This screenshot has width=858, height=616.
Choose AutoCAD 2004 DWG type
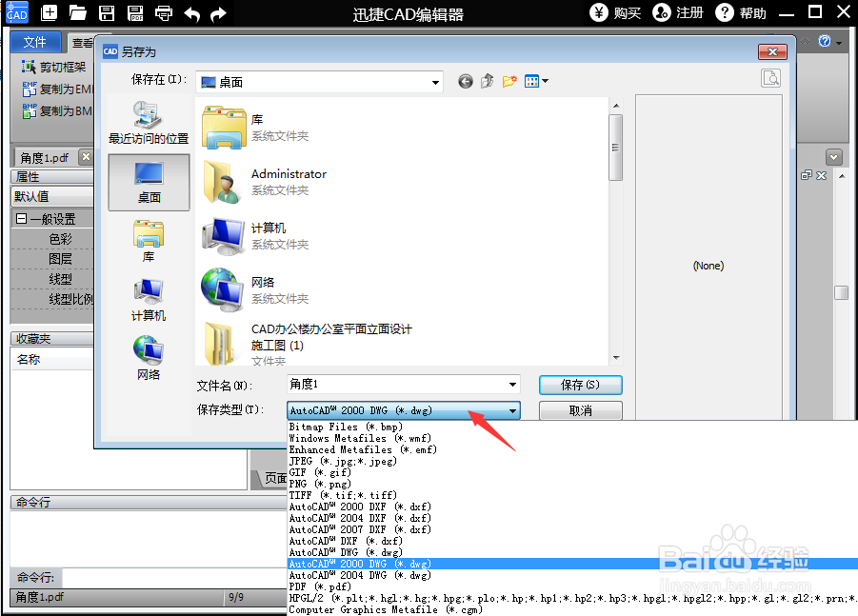click(x=360, y=575)
